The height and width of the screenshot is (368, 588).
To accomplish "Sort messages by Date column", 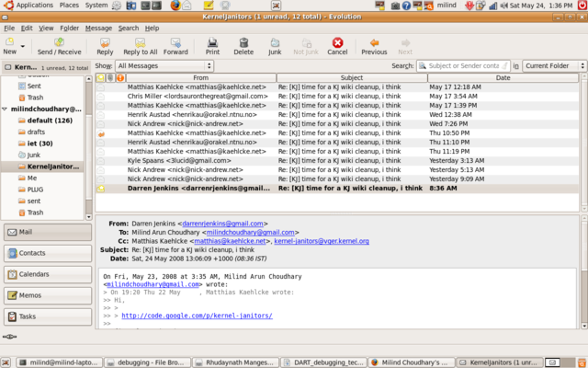I will point(503,77).
